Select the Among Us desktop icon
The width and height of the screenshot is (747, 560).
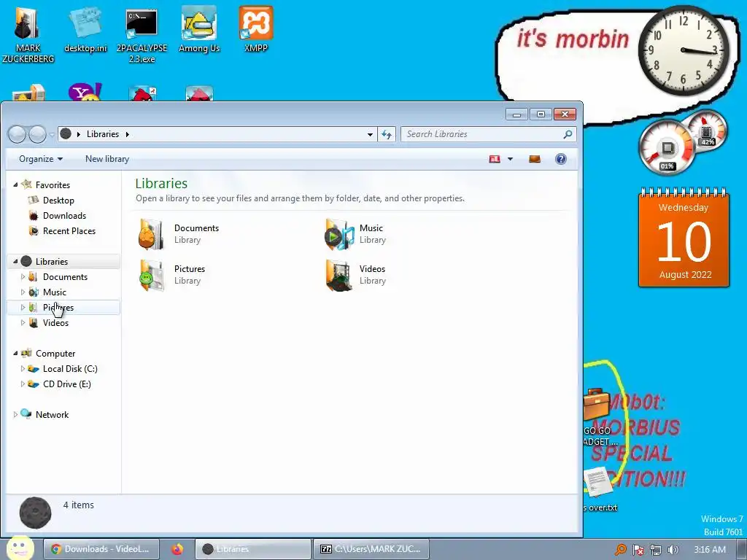198,30
